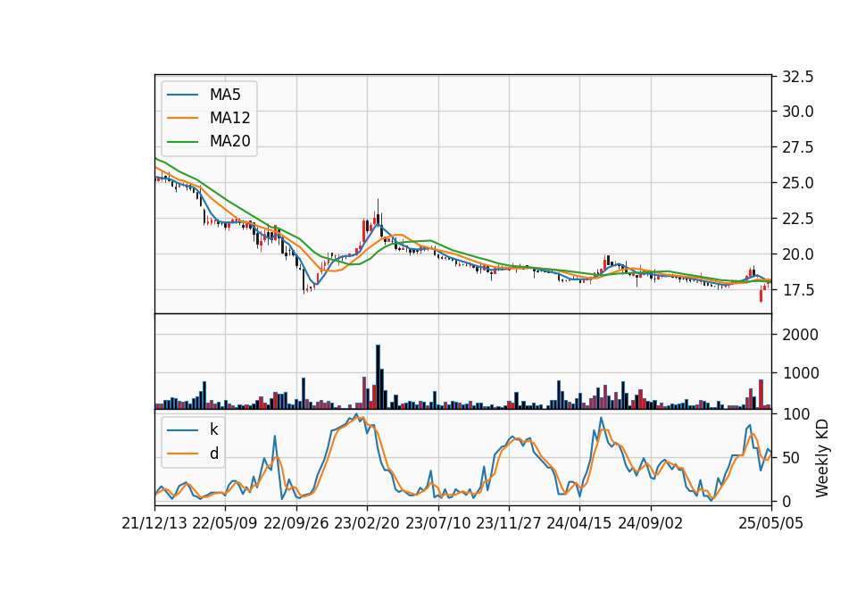The image size is (857, 616).
Task: Click the 23/07/10 date axis label
Action: point(437,523)
